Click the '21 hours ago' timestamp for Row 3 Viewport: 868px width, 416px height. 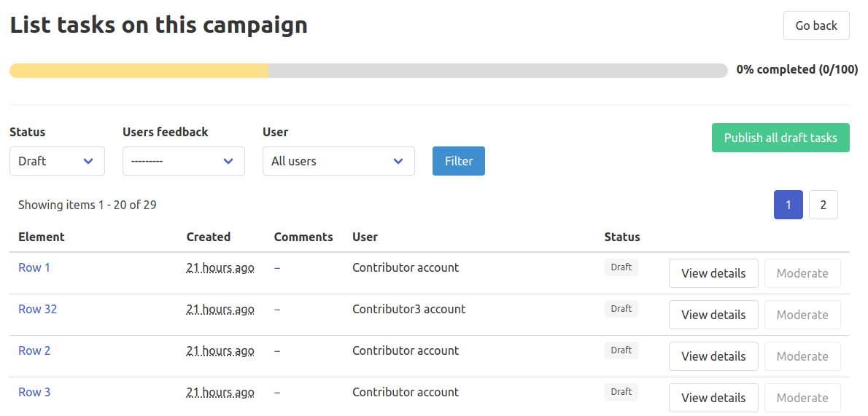(220, 392)
